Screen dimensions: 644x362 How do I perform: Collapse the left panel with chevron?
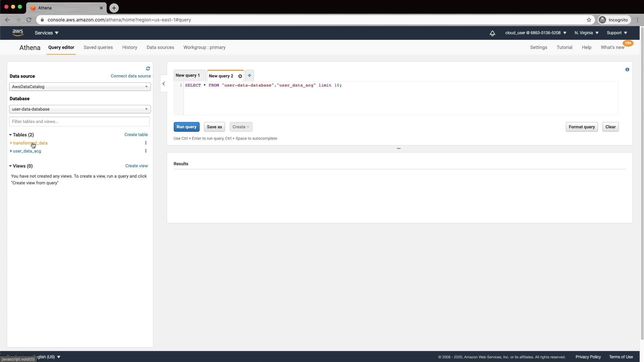(164, 84)
